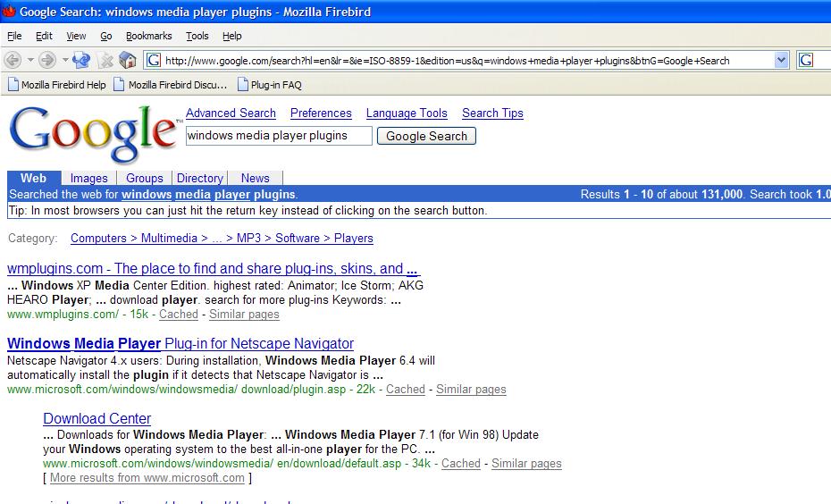Viewport: 831px width, 504px height.
Task: Click the Mozilla Firebird flame title icon
Action: point(9,11)
